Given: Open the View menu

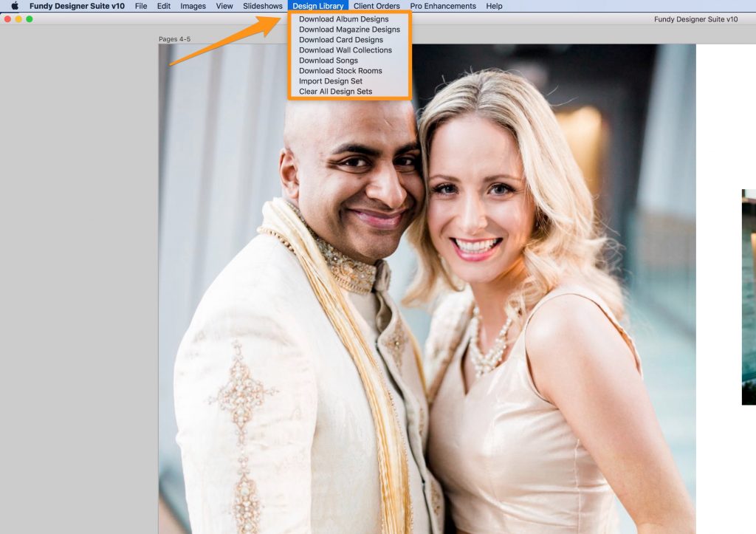Looking at the screenshot, I should [224, 6].
